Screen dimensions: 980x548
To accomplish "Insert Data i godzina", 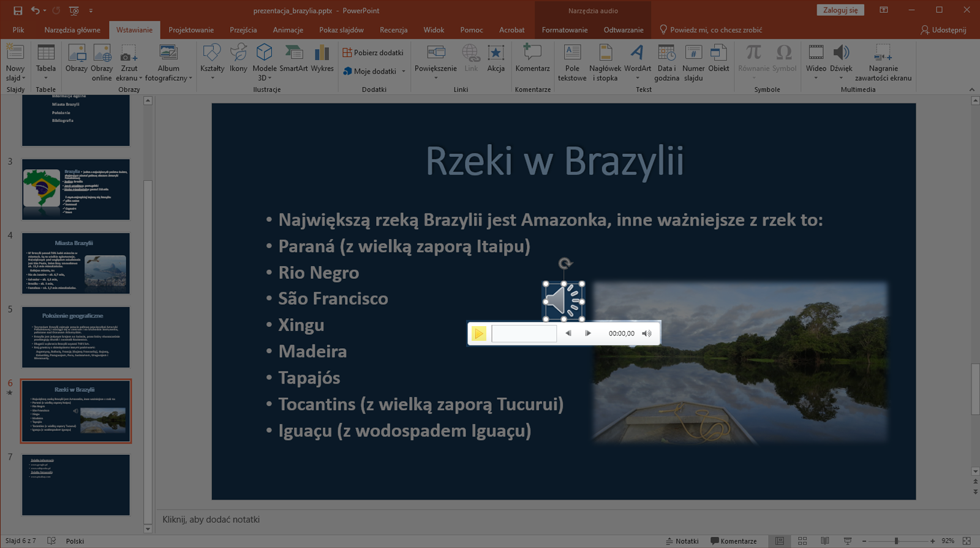I will (x=666, y=63).
